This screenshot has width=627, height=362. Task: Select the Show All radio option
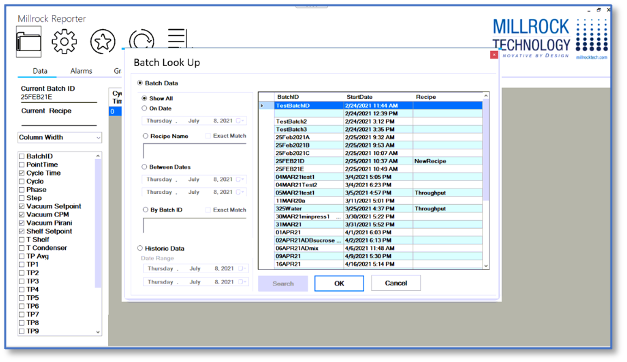click(144, 98)
